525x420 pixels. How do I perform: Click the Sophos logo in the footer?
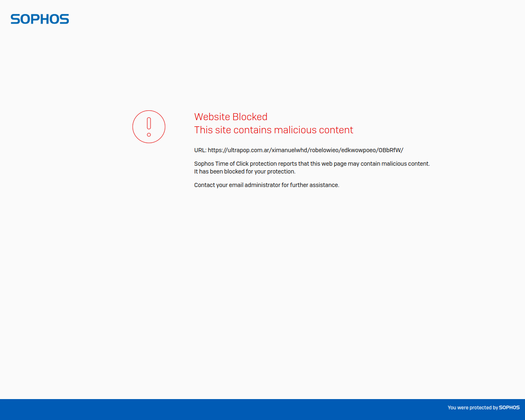click(509, 408)
